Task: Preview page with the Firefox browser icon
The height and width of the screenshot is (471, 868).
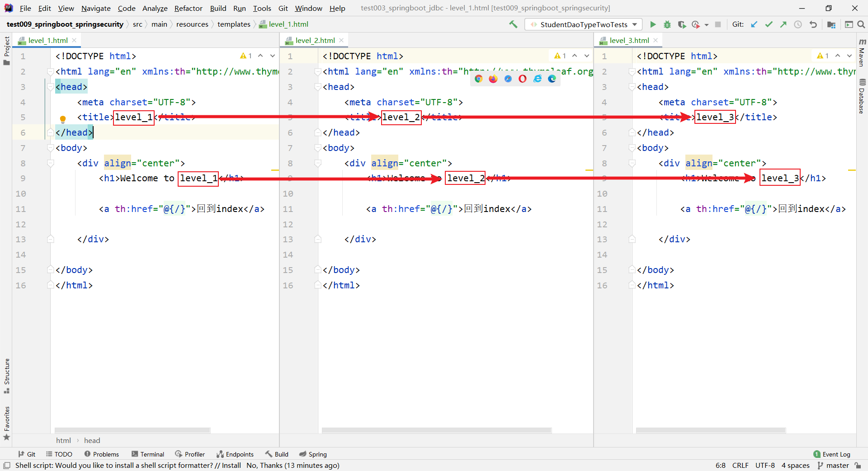Action: click(493, 79)
